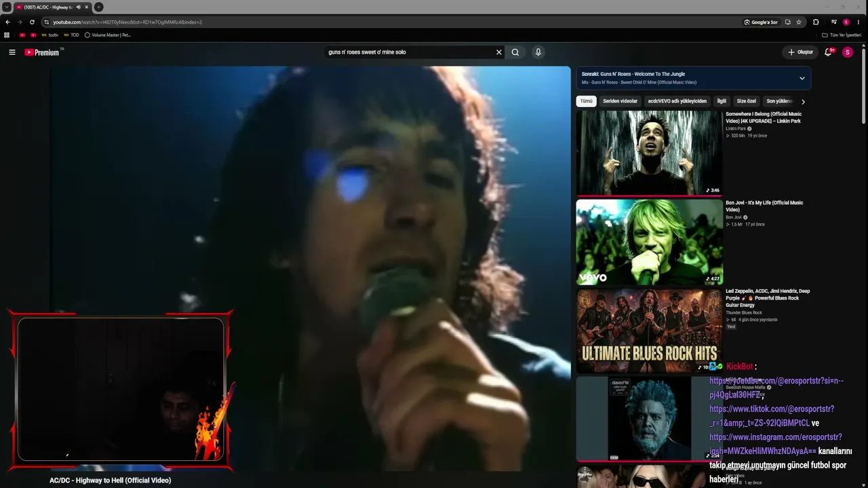This screenshot has height=488, width=868.
Task: Bookmark this page with star
Action: [799, 22]
